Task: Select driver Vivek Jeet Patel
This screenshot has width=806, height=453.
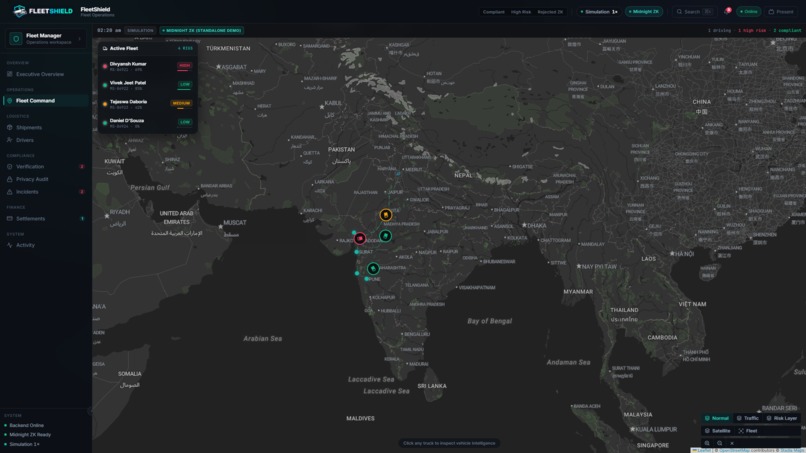Action: point(148,85)
